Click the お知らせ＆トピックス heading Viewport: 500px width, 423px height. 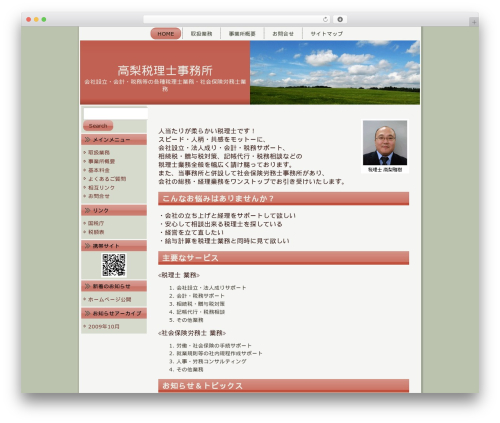(202, 386)
